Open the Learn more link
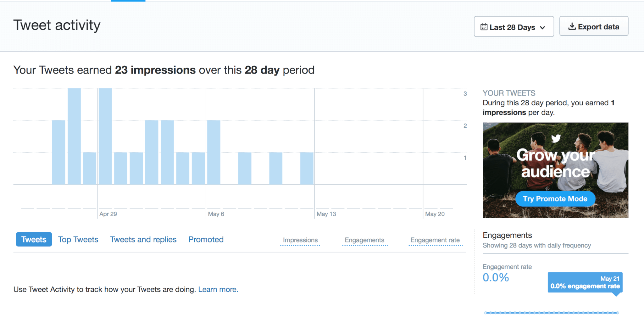Viewport: 644px width, 323px height. (x=218, y=289)
